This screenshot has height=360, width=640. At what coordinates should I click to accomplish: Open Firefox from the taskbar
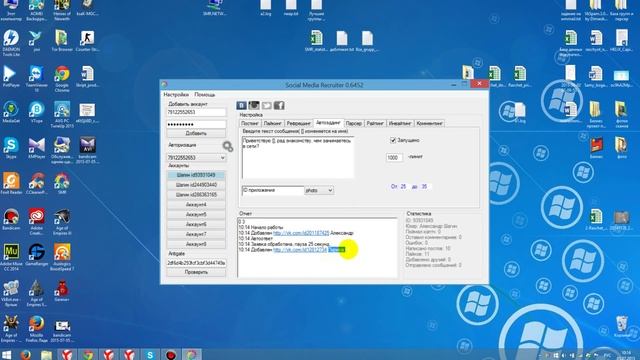pos(26,355)
